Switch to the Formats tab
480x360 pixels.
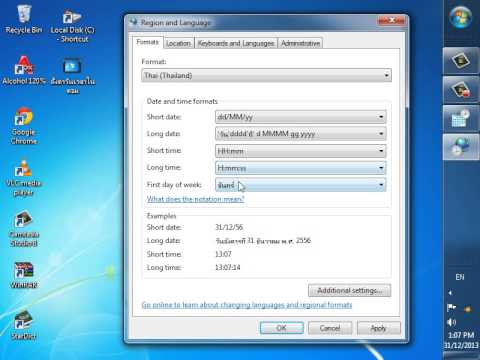pyautogui.click(x=147, y=42)
